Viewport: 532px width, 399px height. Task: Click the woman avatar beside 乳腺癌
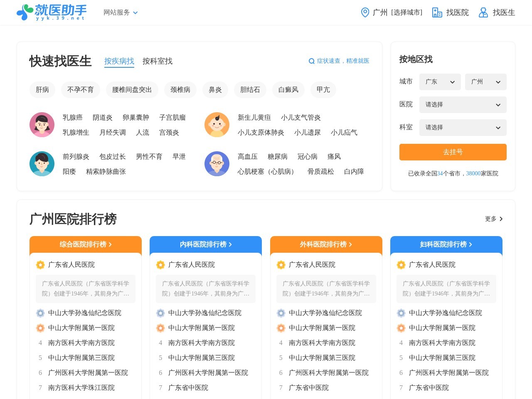(42, 124)
